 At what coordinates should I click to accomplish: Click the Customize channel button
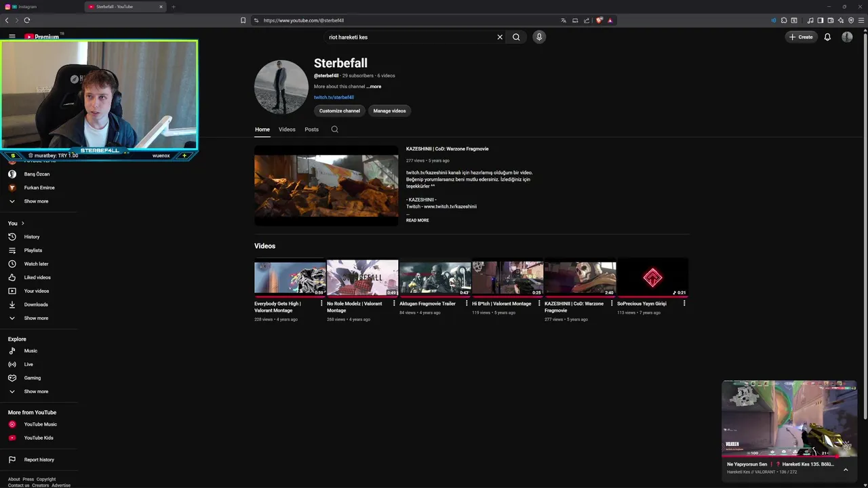point(340,110)
